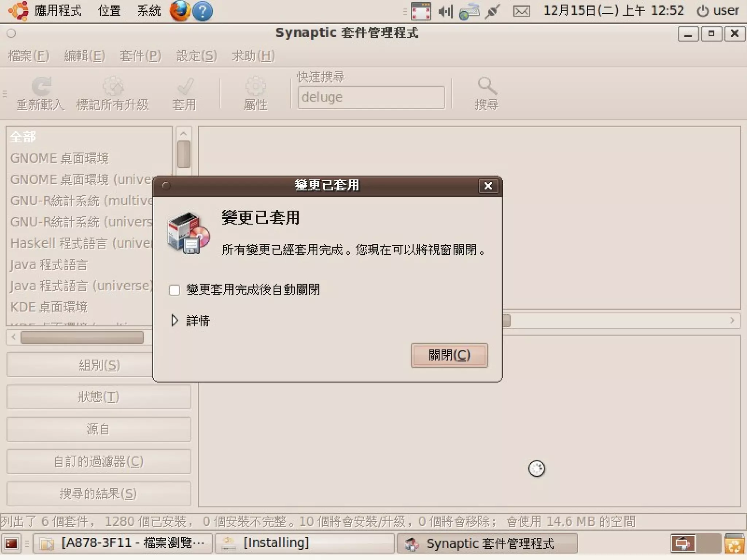Viewport: 747px width, 560px height.
Task: Open the user power menu
Action: [718, 11]
